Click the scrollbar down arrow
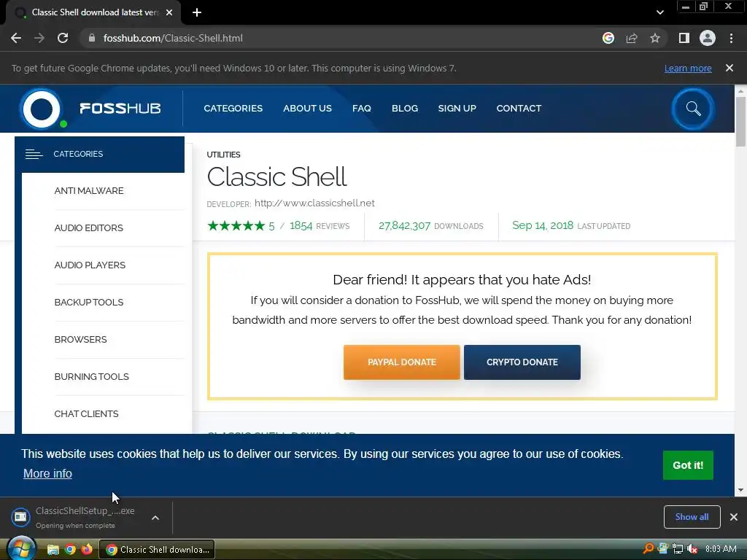747x560 pixels. tap(740, 490)
